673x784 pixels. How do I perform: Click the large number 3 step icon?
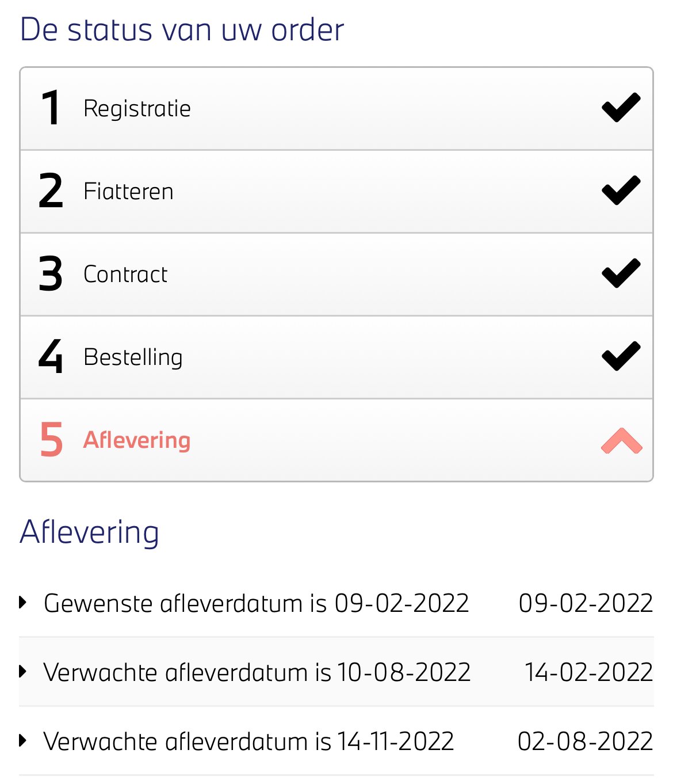(51, 274)
